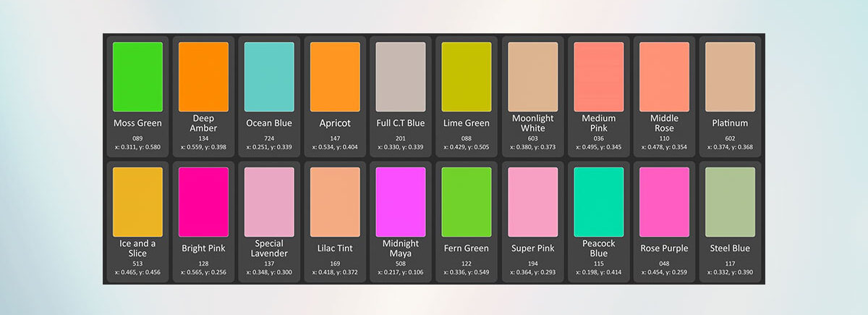Select the Ice and a Slice swatch
The height and width of the screenshot is (315, 868).
click(137, 202)
